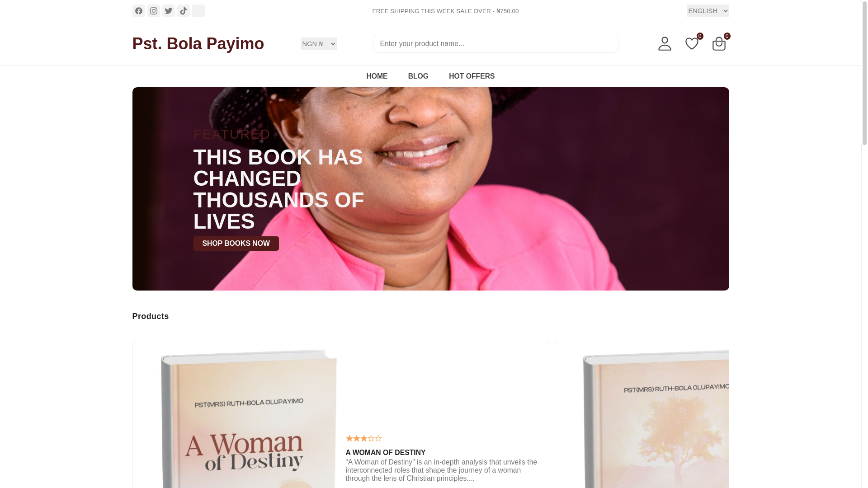Expand the NGN currency selector
This screenshot has width=868, height=488.
point(318,44)
